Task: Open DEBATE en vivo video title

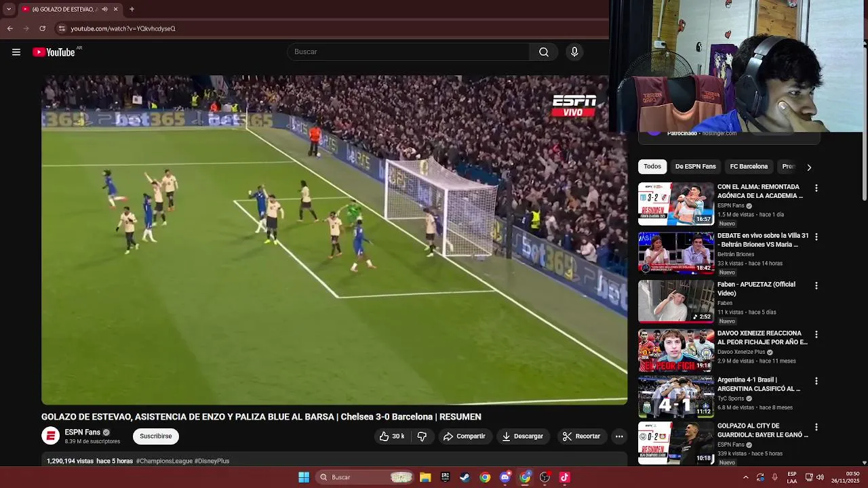Action: click(x=763, y=240)
